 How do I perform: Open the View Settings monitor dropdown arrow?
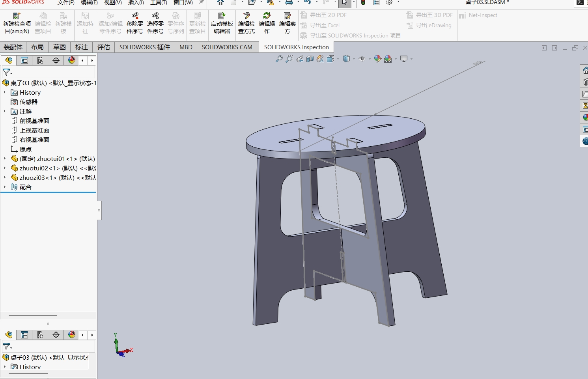411,59
